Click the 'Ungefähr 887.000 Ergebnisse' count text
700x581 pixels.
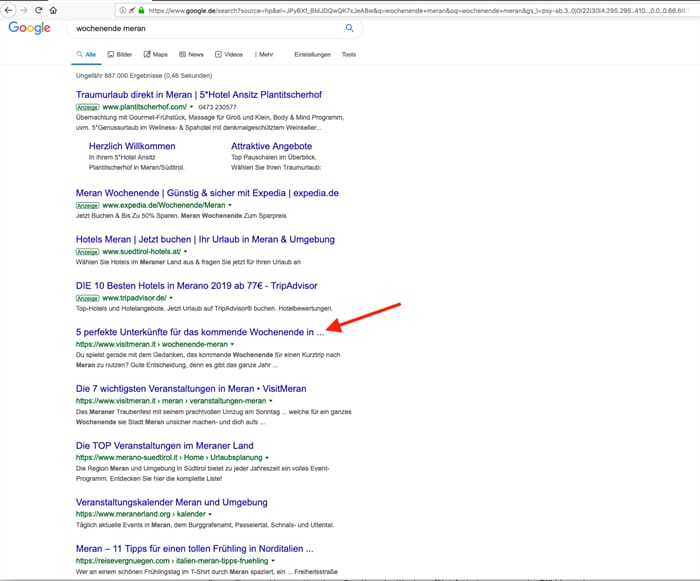point(144,76)
